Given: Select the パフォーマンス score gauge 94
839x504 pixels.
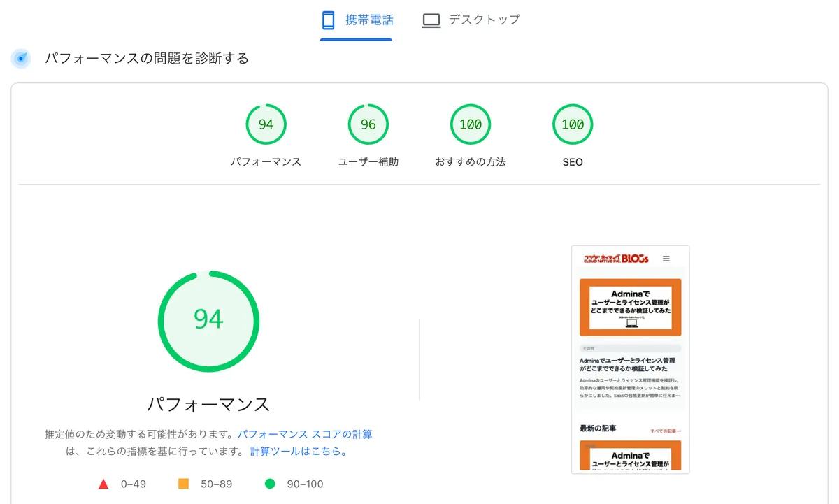Looking at the screenshot, I should 266,124.
